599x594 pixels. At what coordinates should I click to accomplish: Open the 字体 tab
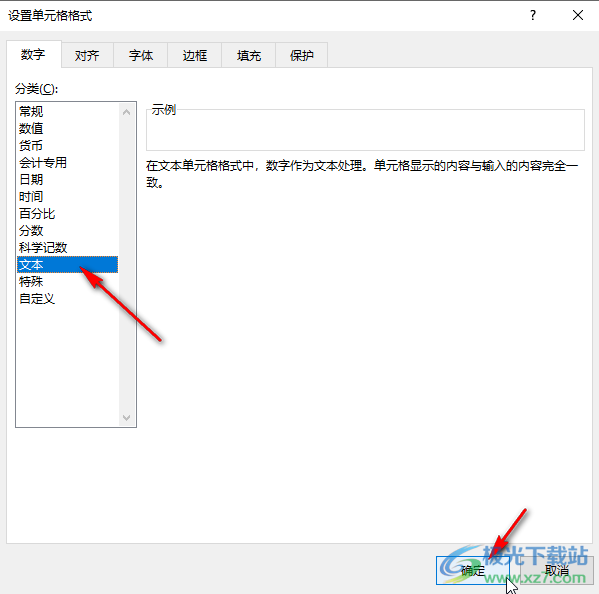(141, 56)
